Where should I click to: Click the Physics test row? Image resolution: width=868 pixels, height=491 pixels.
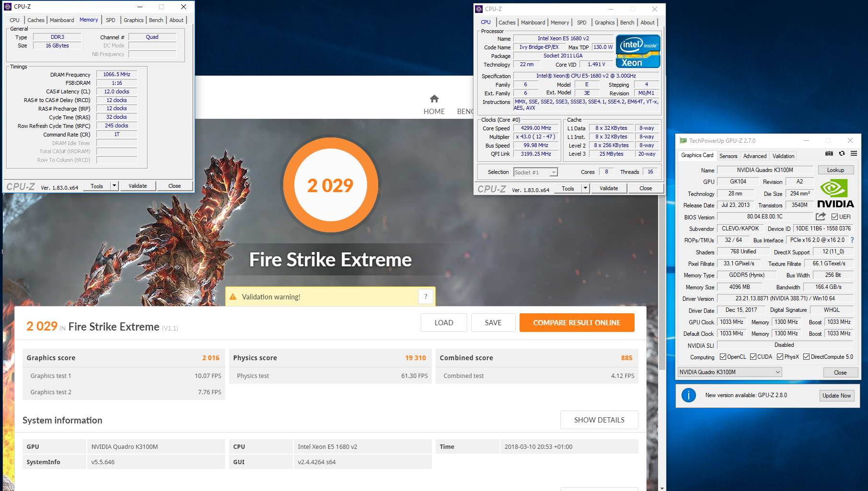[x=330, y=376]
